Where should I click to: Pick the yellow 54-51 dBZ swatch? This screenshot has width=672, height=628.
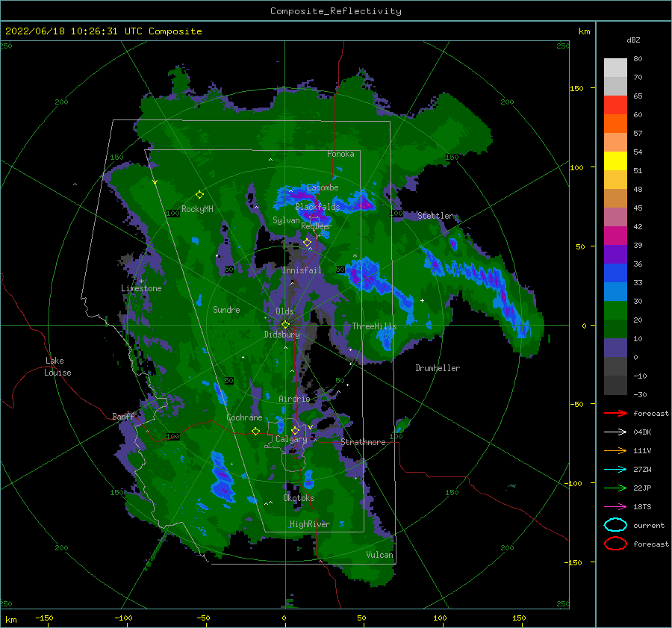click(x=615, y=161)
